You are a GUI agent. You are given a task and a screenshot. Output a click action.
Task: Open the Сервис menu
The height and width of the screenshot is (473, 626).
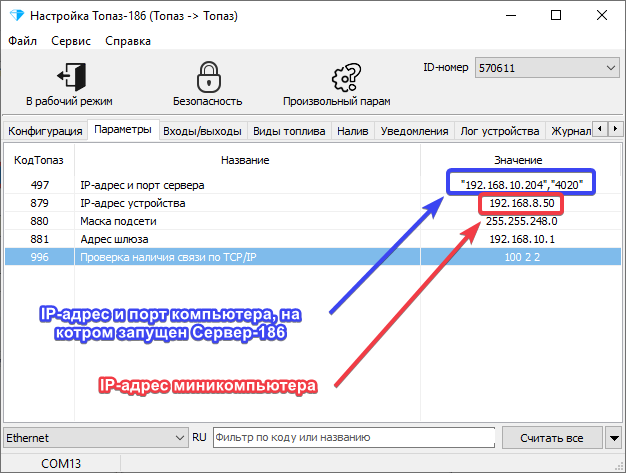(71, 41)
